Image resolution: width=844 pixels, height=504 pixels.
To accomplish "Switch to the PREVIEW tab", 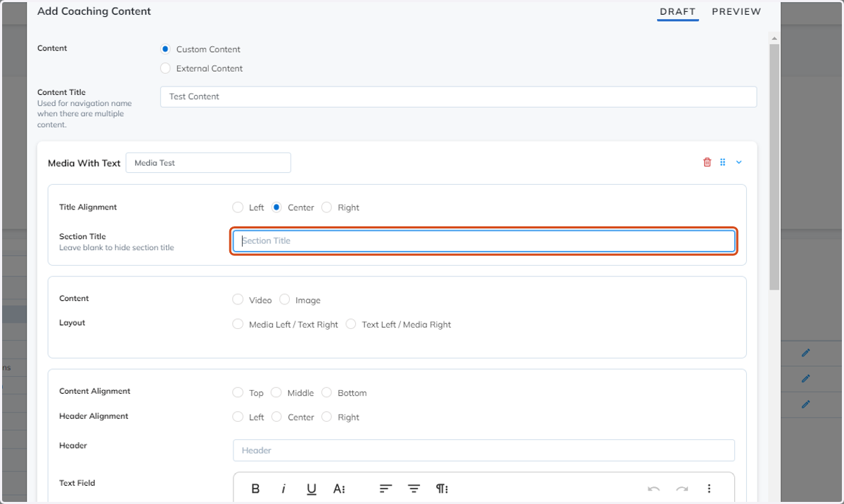I will [x=736, y=11].
